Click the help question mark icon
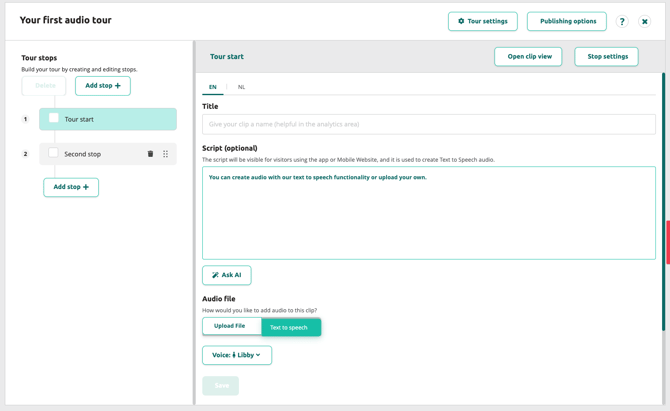Screen dimensions: 670x411 point(622,21)
